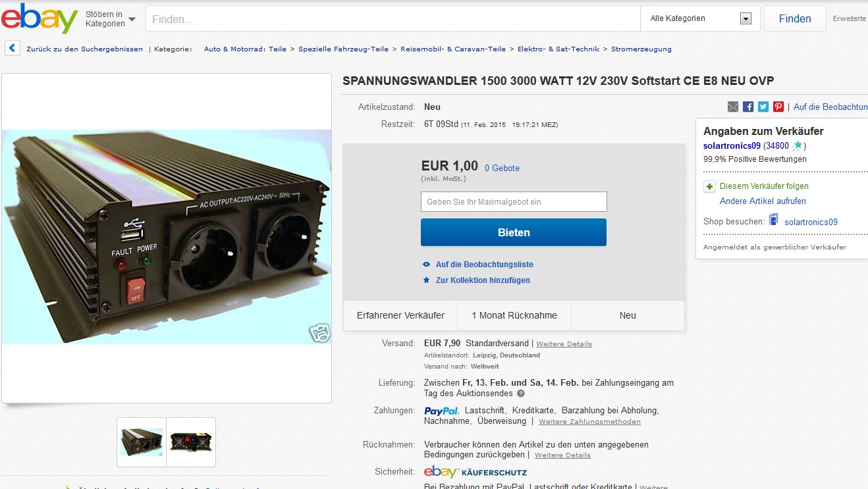Open the Stromerzeugung breadcrumb category
Screen dimensions: 868x489
[x=641, y=49]
